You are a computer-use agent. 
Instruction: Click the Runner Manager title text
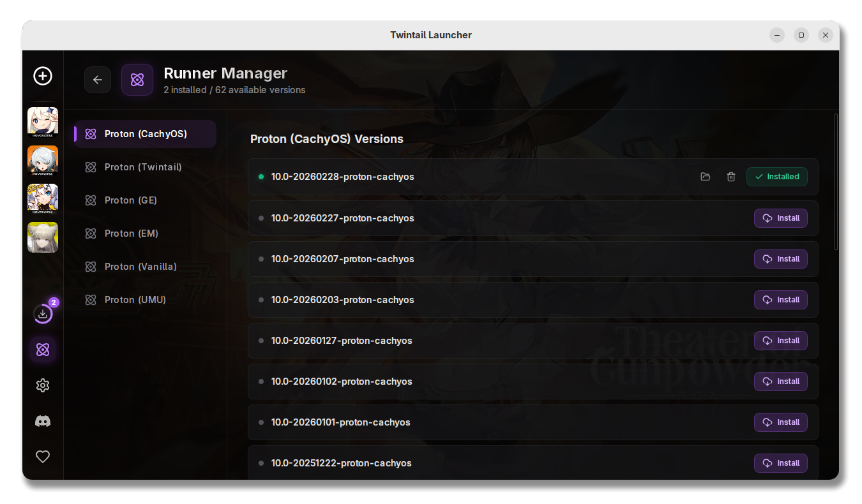225,73
